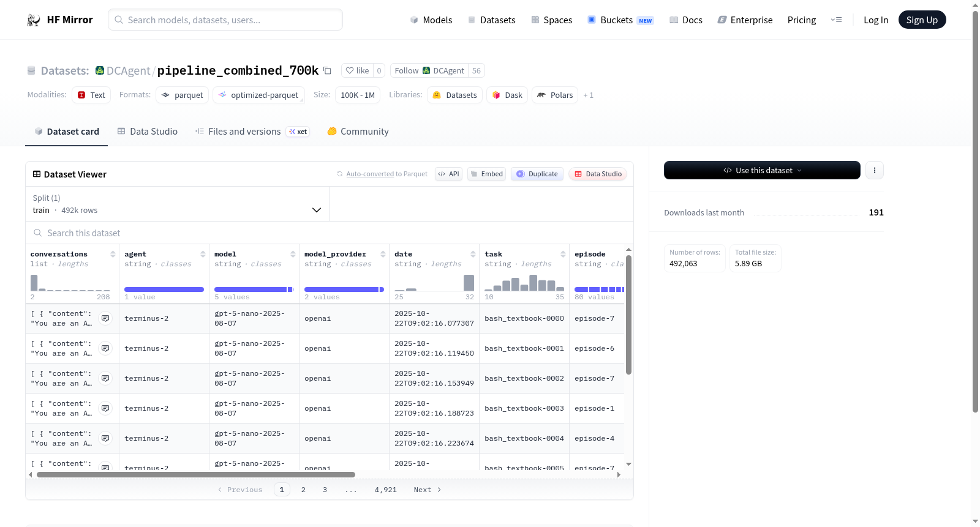The height and width of the screenshot is (527, 980).
Task: Sort by the date column arrows
Action: pyautogui.click(x=473, y=254)
